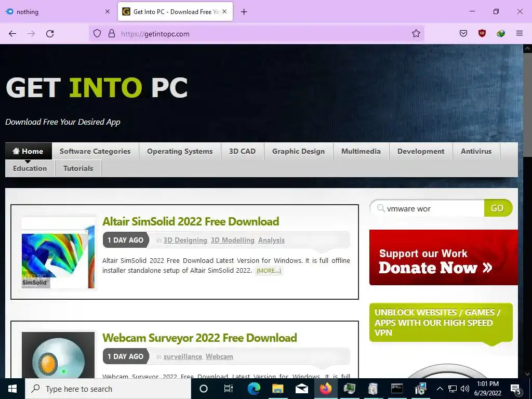This screenshot has height=399, width=532.
Task: Open the Windows Start menu
Action: (12, 389)
